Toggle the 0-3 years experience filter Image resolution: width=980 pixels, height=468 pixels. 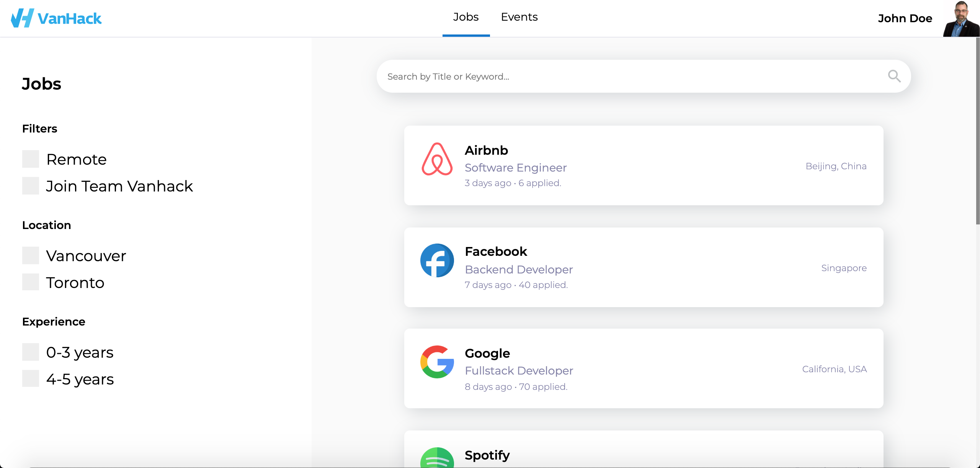click(x=31, y=352)
